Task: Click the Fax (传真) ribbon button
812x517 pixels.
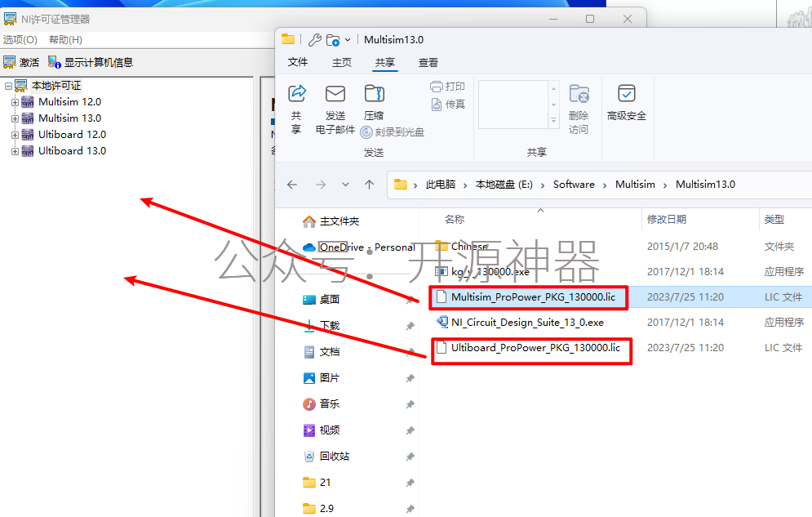Action: [448, 104]
